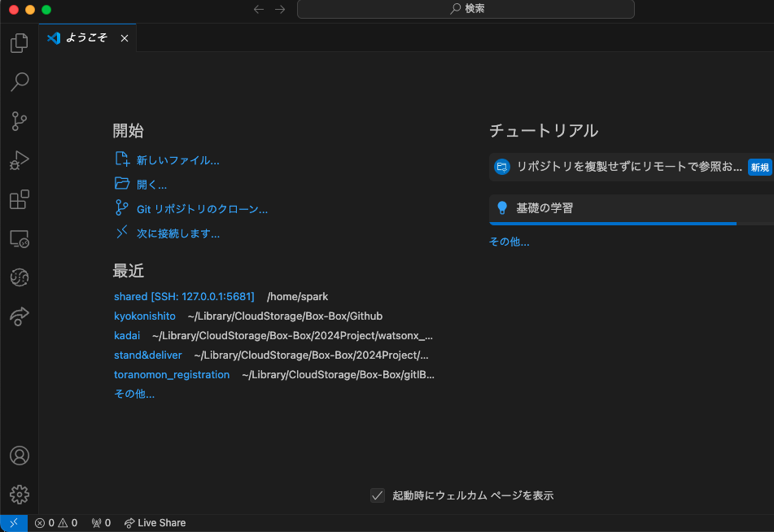The height and width of the screenshot is (532, 774).
Task: Click the folder icon beside 開く
Action: (122, 183)
